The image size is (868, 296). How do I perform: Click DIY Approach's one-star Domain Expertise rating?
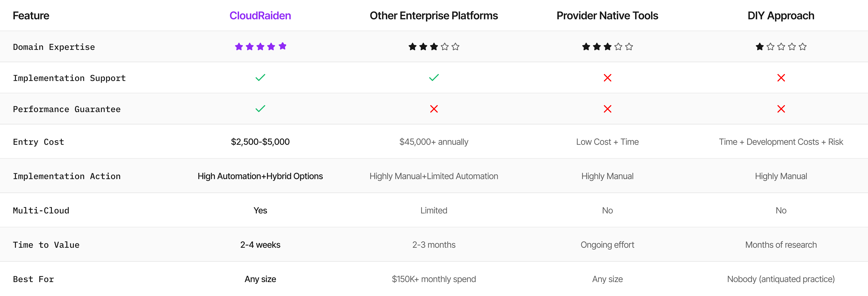pyautogui.click(x=781, y=46)
